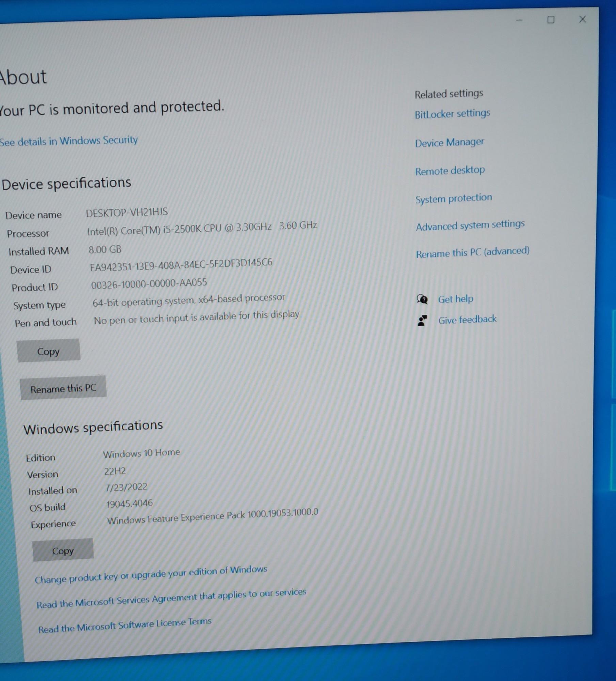Click the Get help chat icon
This screenshot has width=616, height=681.
[422, 299]
